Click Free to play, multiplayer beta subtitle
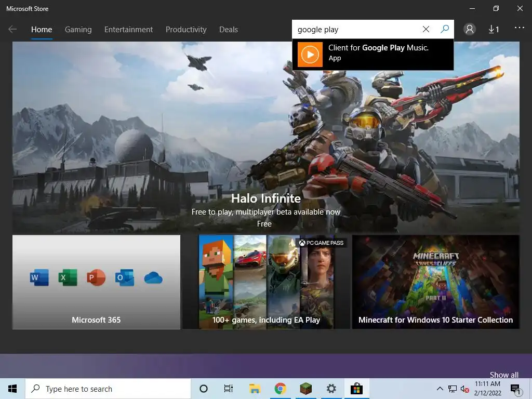The image size is (532, 399). [x=265, y=212]
